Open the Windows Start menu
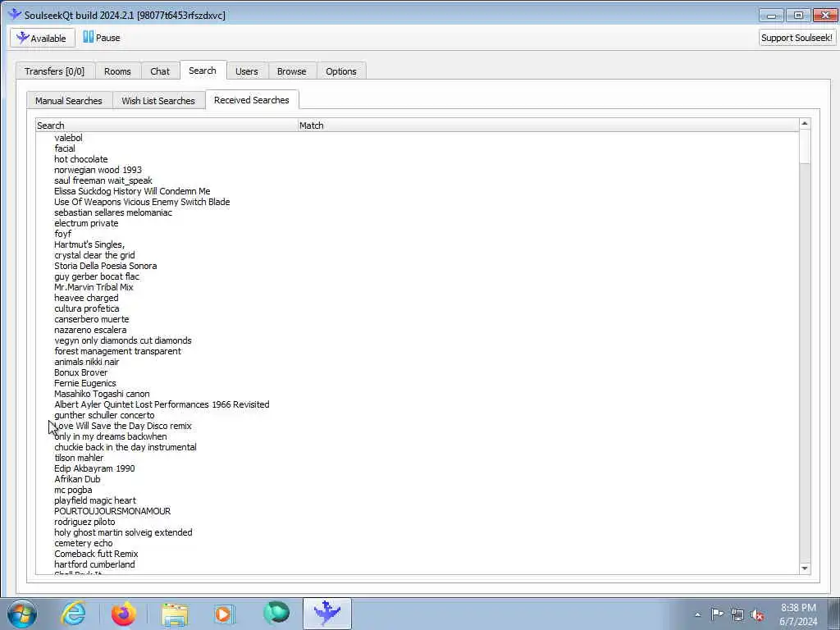Screen dimensions: 840x630 coord(22,614)
